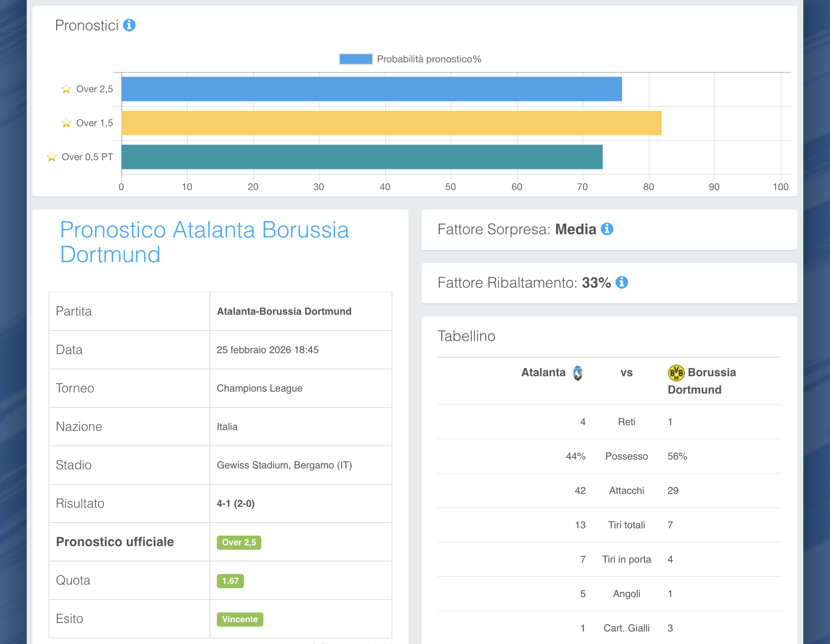830x644 pixels.
Task: Click the Possesso row in Tabellino
Action: click(x=626, y=456)
